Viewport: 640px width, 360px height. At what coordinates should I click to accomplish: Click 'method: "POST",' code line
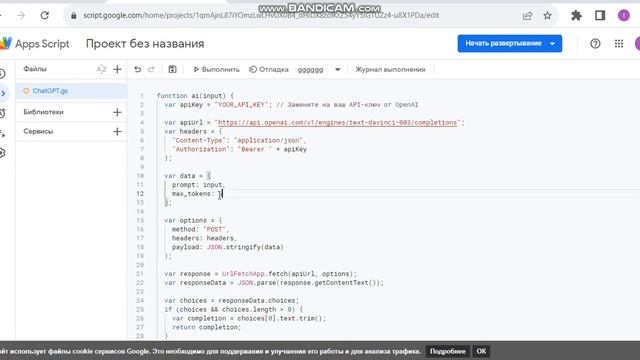pos(200,229)
